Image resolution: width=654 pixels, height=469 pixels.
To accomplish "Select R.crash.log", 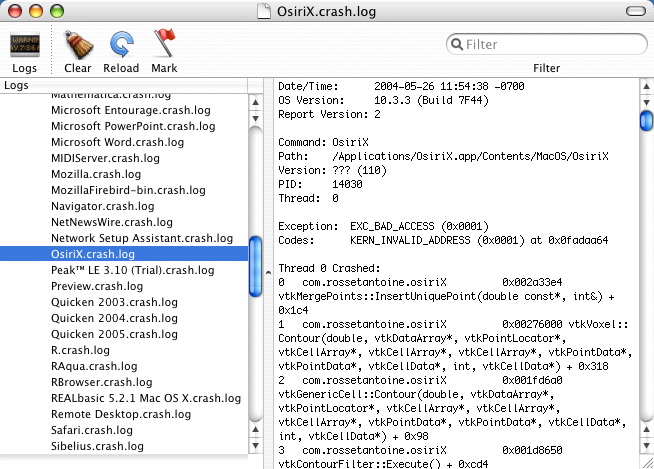I will (x=80, y=350).
